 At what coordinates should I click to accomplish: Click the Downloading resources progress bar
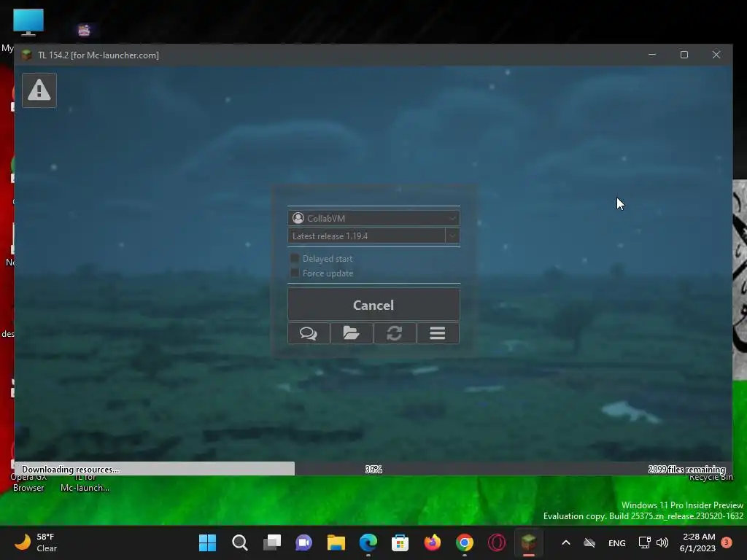[373, 469]
